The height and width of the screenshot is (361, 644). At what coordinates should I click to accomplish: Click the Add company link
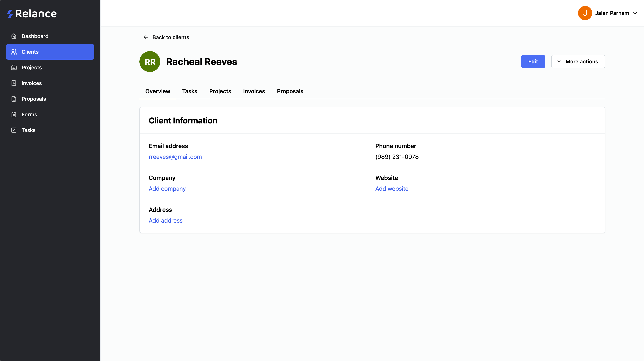(x=167, y=189)
